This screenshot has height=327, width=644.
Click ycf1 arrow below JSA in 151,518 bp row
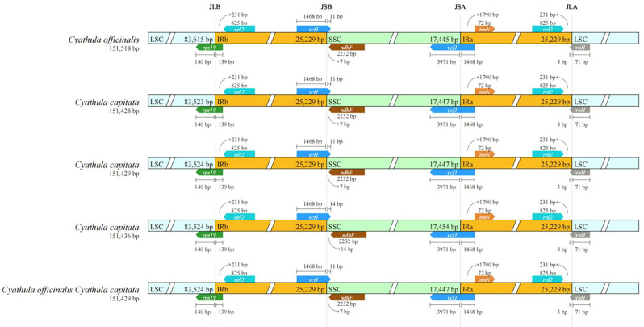[452, 48]
